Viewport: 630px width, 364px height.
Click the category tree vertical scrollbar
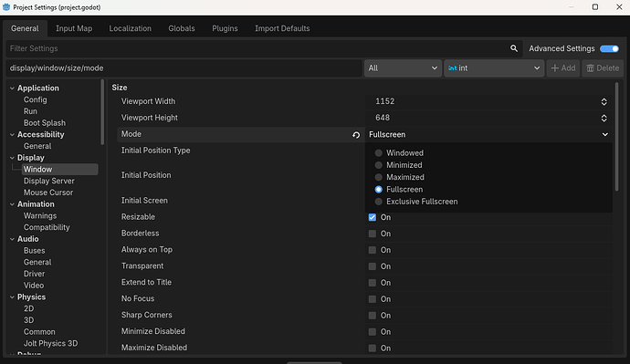point(102,111)
